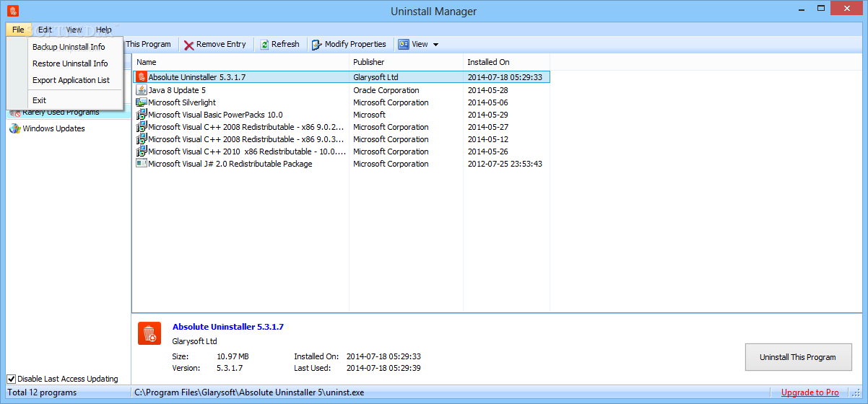Choose Backup Uninstall Info from File menu
The height and width of the screenshot is (404, 868).
pyautogui.click(x=69, y=47)
